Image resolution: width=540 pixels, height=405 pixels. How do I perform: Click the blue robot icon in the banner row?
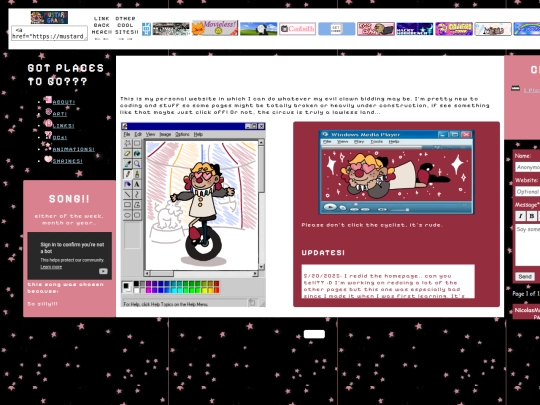(x=147, y=29)
